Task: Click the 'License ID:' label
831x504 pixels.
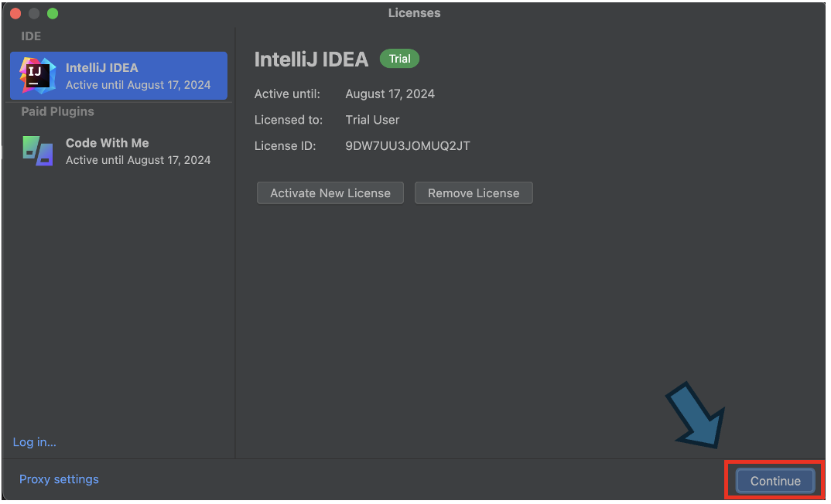Action: [286, 145]
